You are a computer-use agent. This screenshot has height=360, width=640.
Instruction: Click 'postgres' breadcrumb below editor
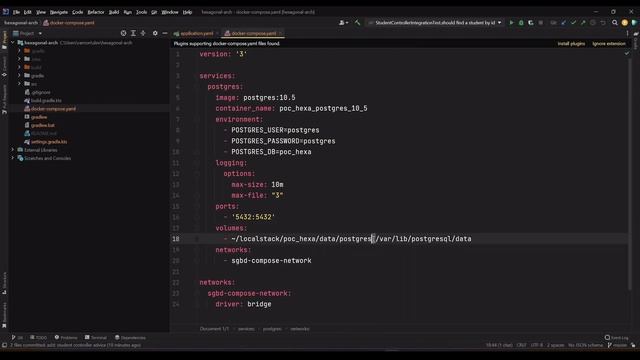pyautogui.click(x=272, y=329)
